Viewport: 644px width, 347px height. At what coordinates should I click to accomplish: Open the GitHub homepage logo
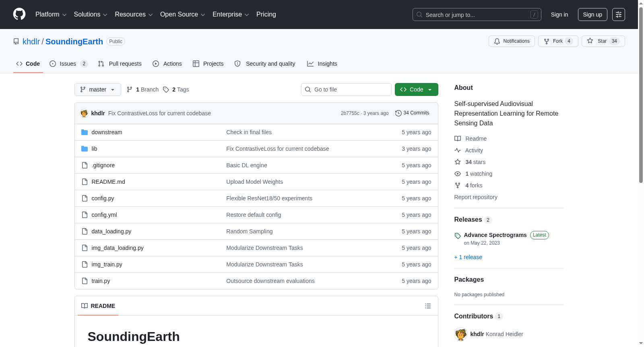tap(19, 14)
